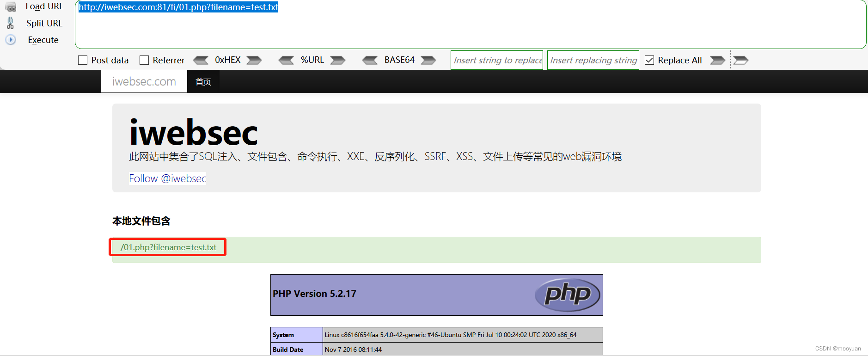
Task: Click the 0xHEX decode left arrow
Action: click(201, 60)
